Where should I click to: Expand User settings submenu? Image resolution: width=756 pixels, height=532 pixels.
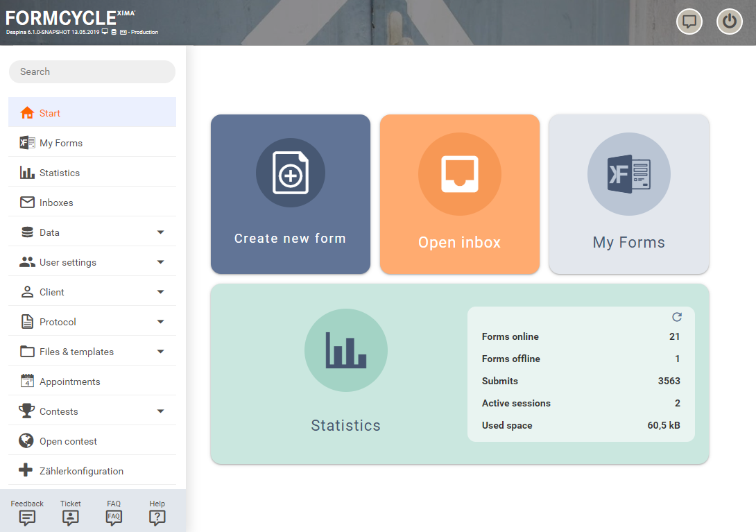coord(160,262)
